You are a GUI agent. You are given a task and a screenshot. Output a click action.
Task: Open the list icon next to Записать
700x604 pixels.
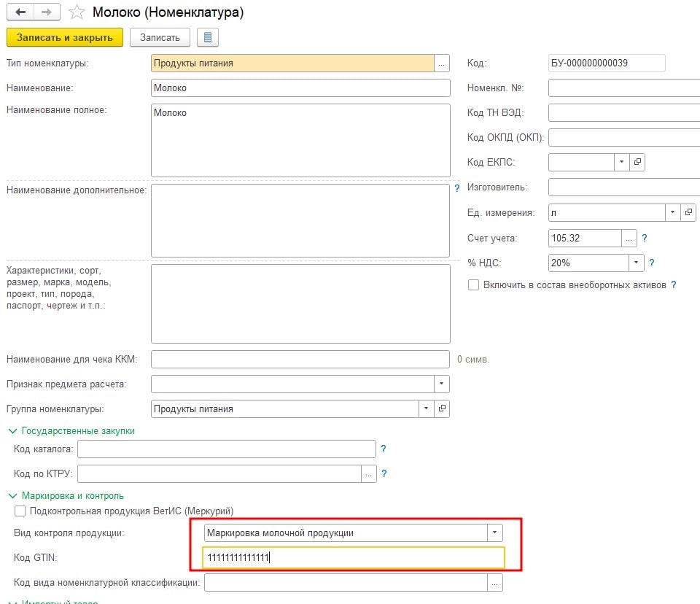(208, 37)
